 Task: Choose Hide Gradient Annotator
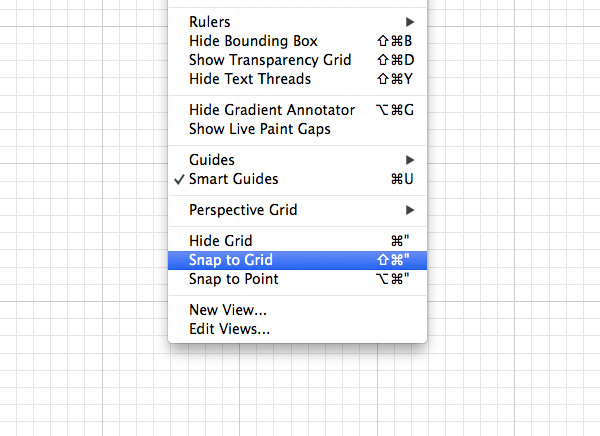(272, 110)
